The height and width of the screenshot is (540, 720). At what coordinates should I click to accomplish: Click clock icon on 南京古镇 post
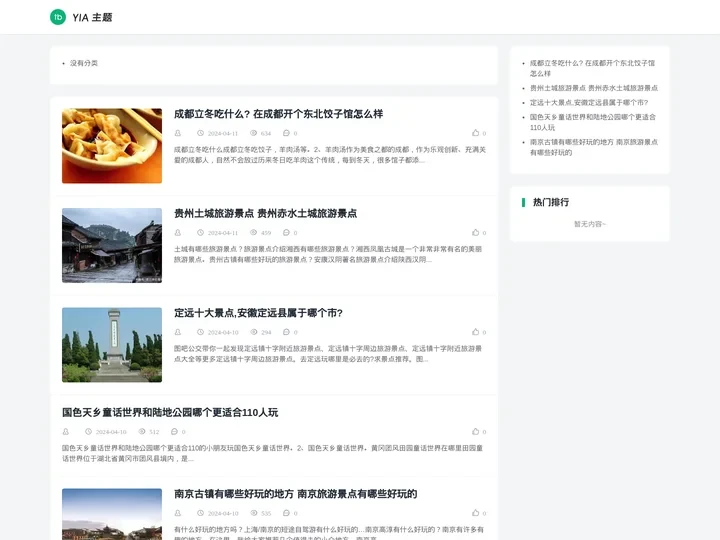coord(200,513)
